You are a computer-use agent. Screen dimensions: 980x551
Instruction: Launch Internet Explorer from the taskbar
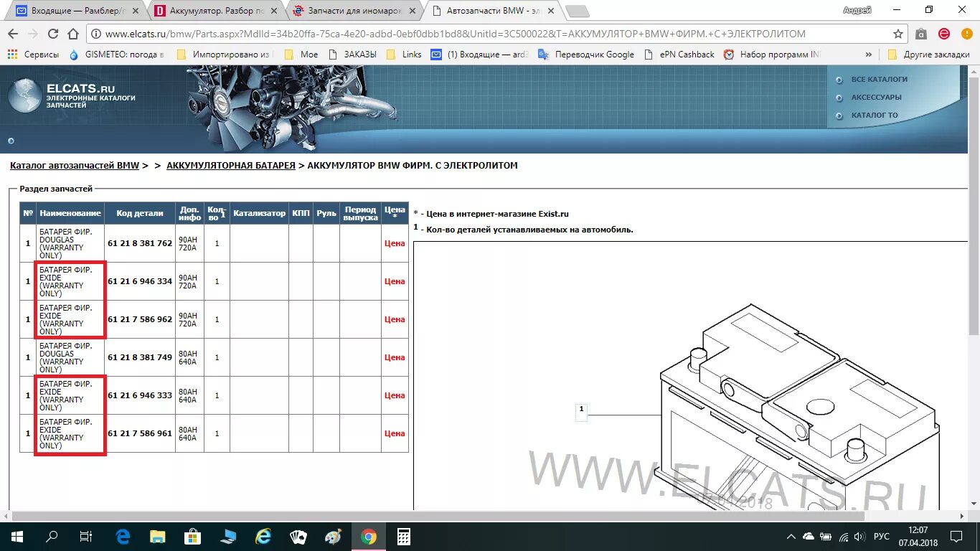[263, 537]
